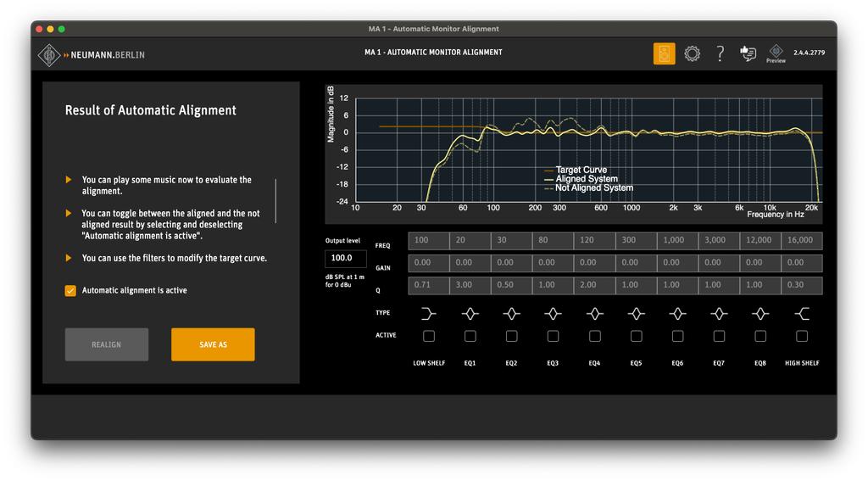This screenshot has width=868, height=481.
Task: Click the instructions panel vertical scrollbar
Action: click(275, 200)
